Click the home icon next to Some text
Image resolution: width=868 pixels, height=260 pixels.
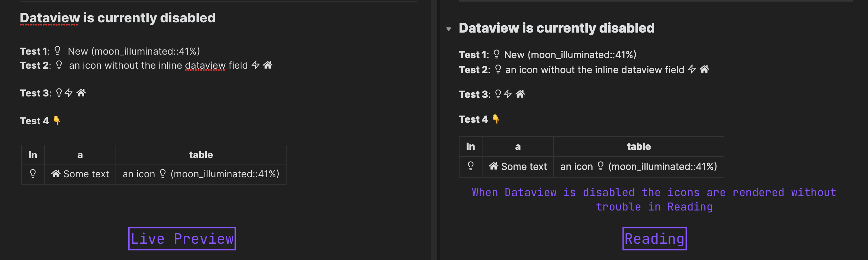click(56, 173)
